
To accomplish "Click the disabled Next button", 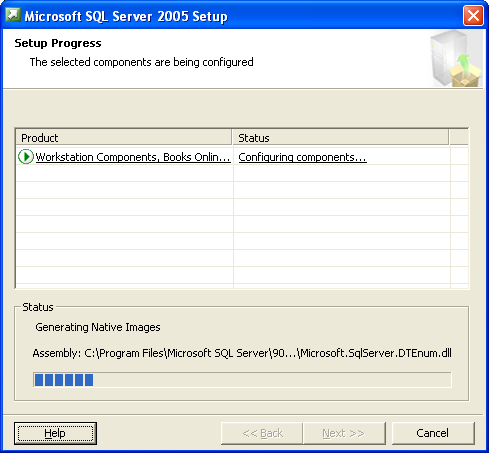I will click(x=344, y=433).
